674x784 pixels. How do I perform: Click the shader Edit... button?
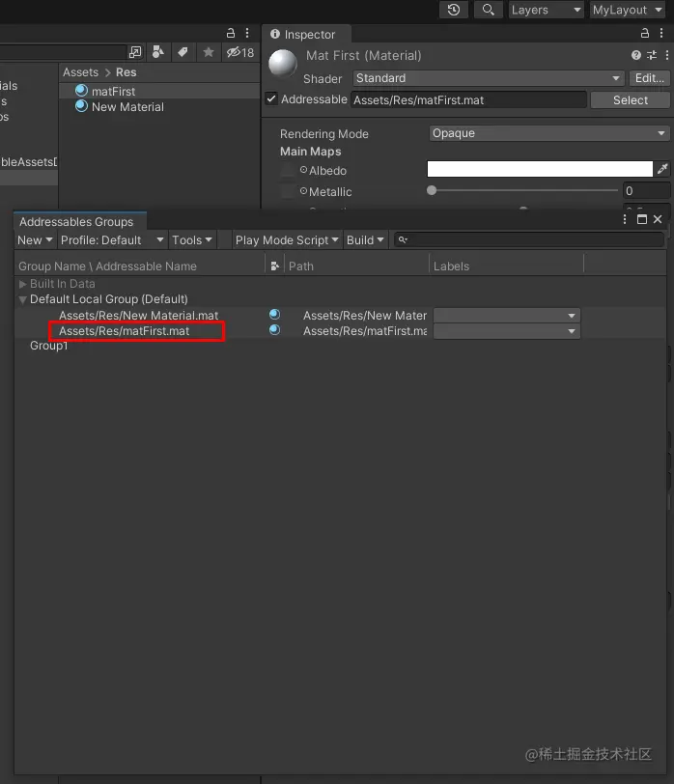coord(650,78)
